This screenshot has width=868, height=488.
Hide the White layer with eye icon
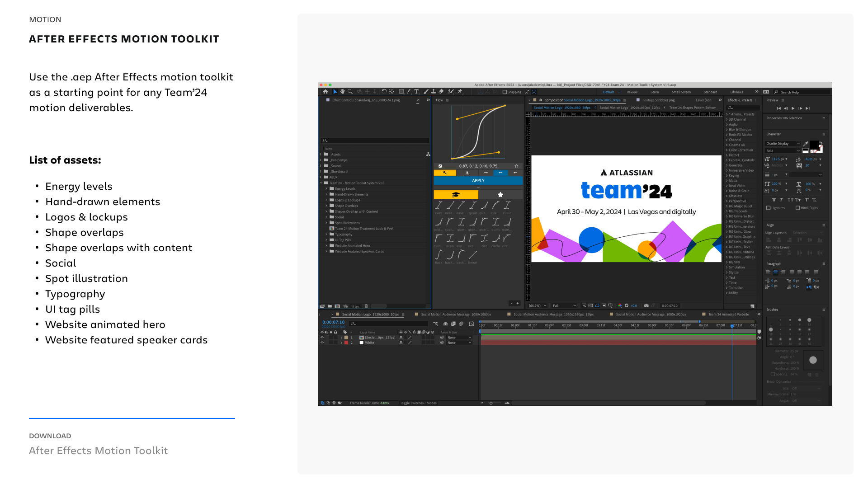(322, 343)
